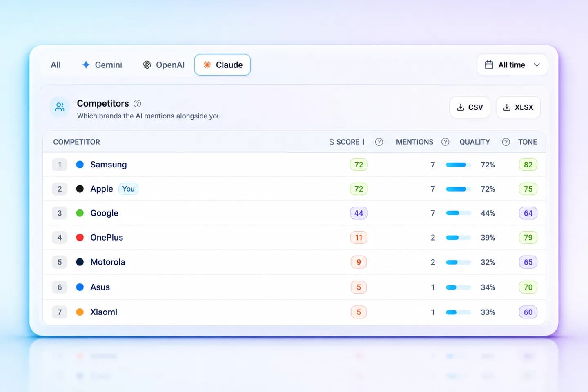Click Samsung's quality progress bar
The image size is (588, 392).
coord(459,165)
